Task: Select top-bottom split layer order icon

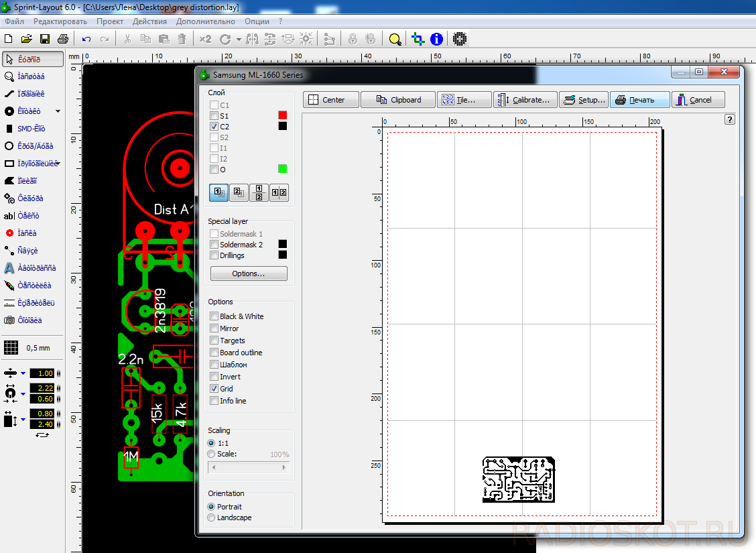Action: [x=259, y=193]
